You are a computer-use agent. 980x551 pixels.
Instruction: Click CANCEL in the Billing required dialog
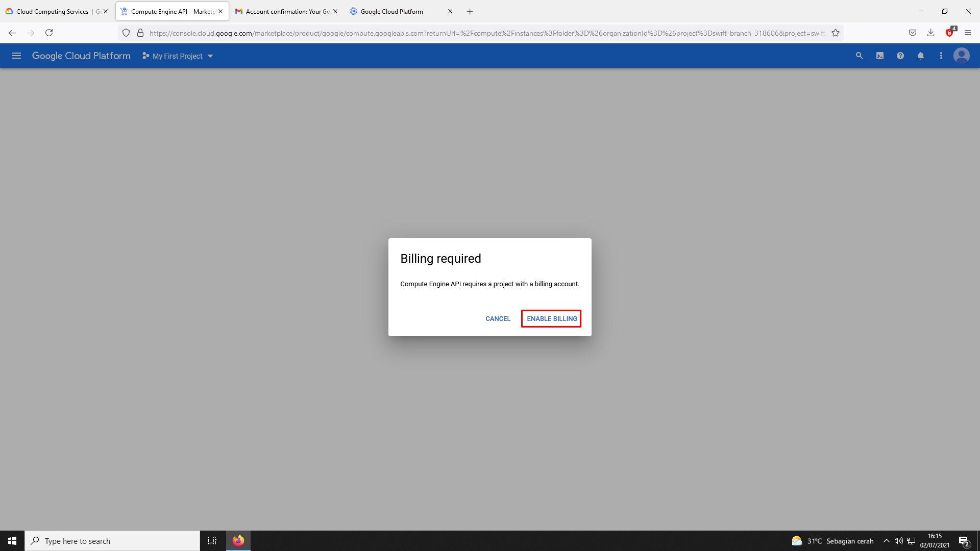[498, 319]
